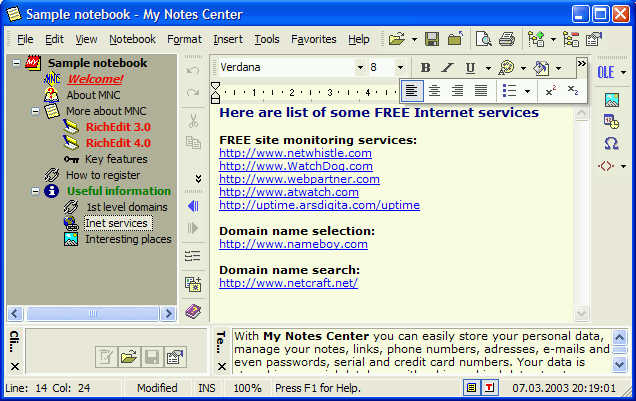Apply superscript formatting
This screenshot has width=636, height=401.
pyautogui.click(x=550, y=90)
